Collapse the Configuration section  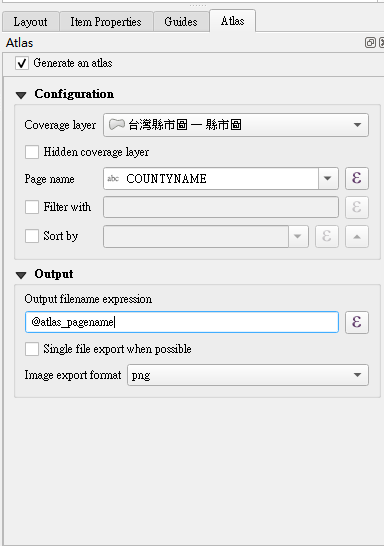tap(21, 95)
